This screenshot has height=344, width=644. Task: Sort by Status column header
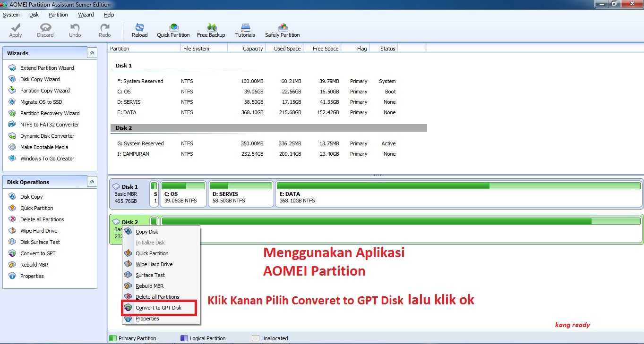pos(383,48)
